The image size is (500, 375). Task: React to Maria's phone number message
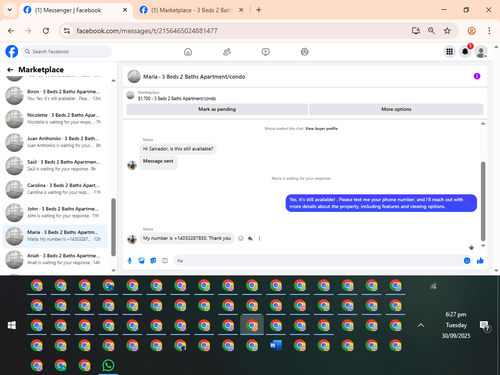coord(241,238)
